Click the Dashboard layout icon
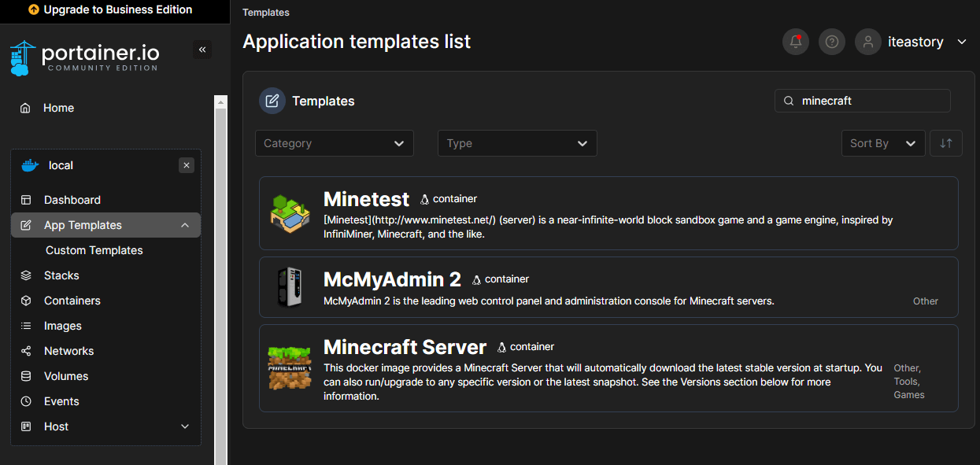 pos(26,200)
